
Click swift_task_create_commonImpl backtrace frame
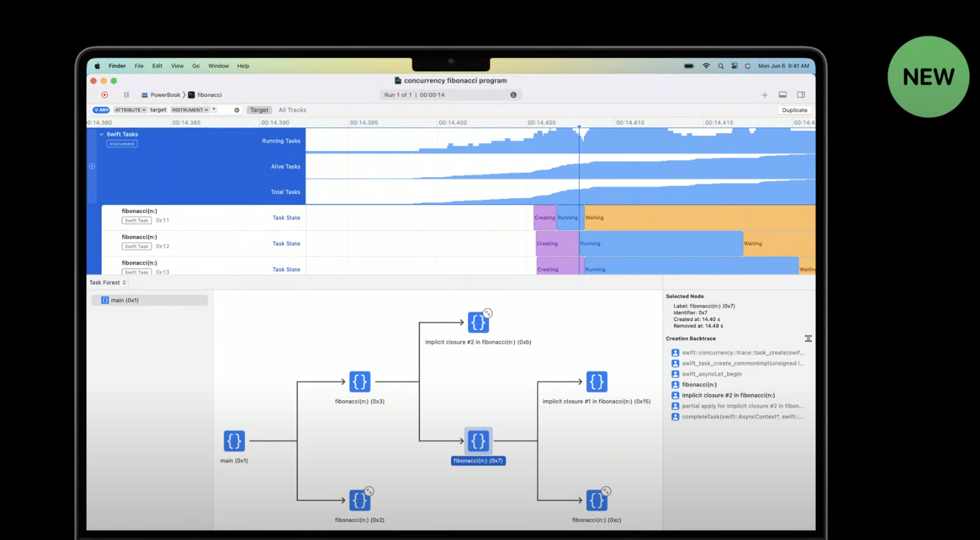[x=738, y=363]
